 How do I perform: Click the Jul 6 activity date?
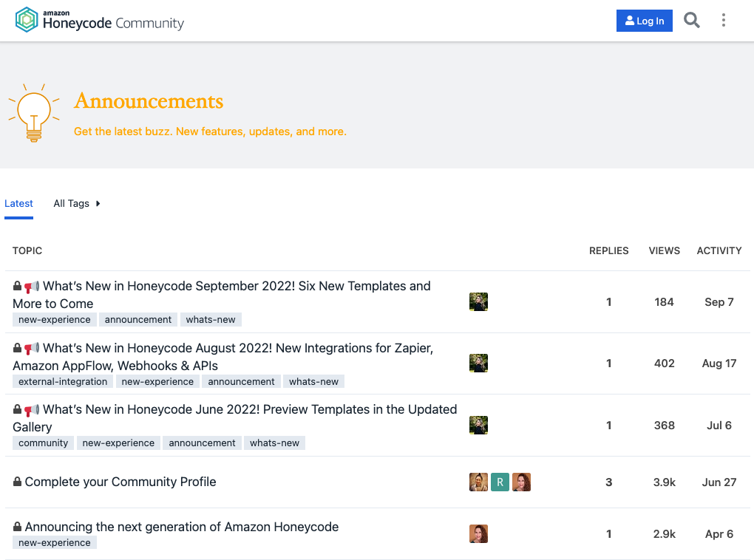pos(719,426)
